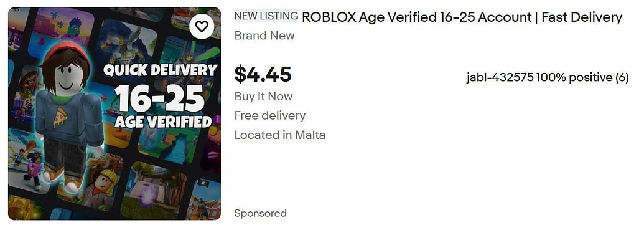Add listing to watchlist with heart icon
644x225 pixels.
(202, 27)
